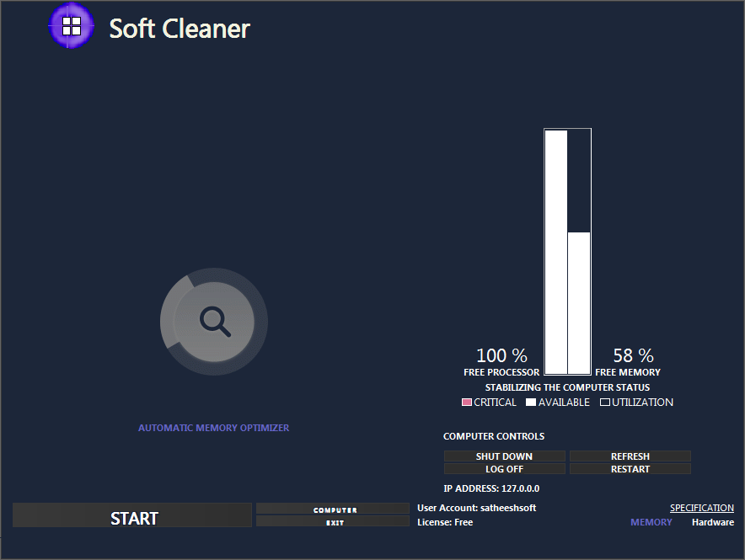745x560 pixels.
Task: Click the IP address text
Action: point(491,488)
